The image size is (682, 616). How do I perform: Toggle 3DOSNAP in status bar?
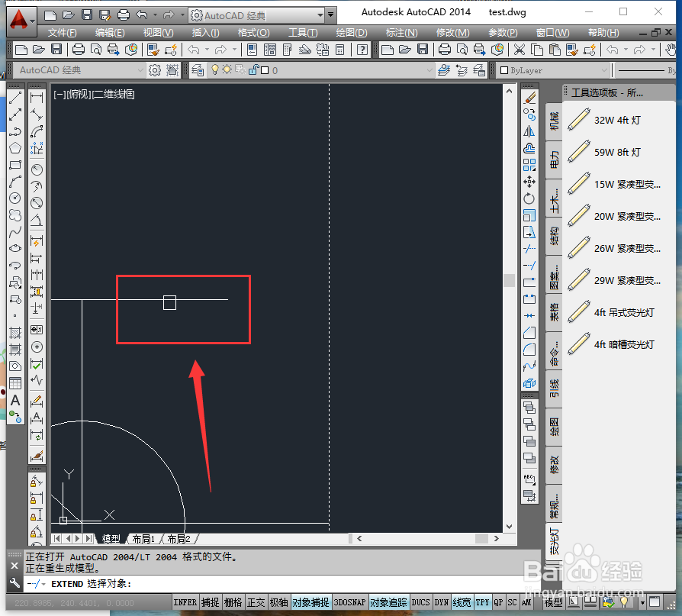(349, 602)
